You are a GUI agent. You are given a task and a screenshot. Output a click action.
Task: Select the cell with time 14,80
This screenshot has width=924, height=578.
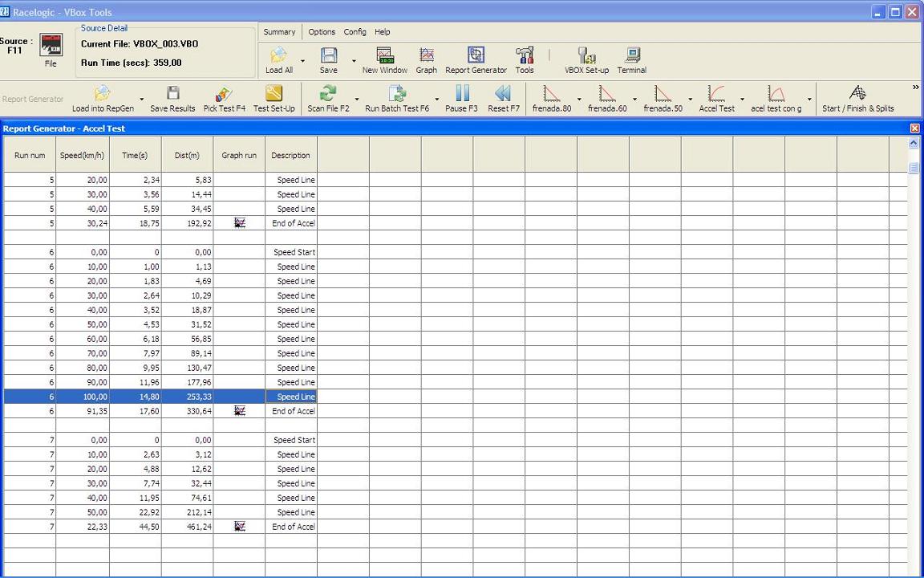[136, 397]
